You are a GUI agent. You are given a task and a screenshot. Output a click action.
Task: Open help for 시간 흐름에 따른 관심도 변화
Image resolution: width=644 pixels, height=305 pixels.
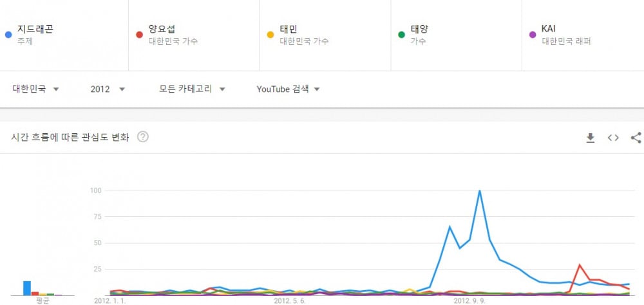[x=142, y=137]
